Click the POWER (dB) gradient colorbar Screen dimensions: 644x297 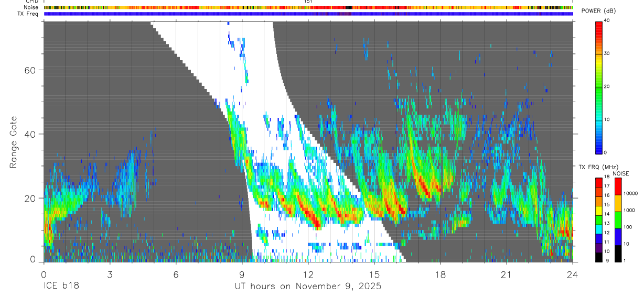(x=599, y=87)
